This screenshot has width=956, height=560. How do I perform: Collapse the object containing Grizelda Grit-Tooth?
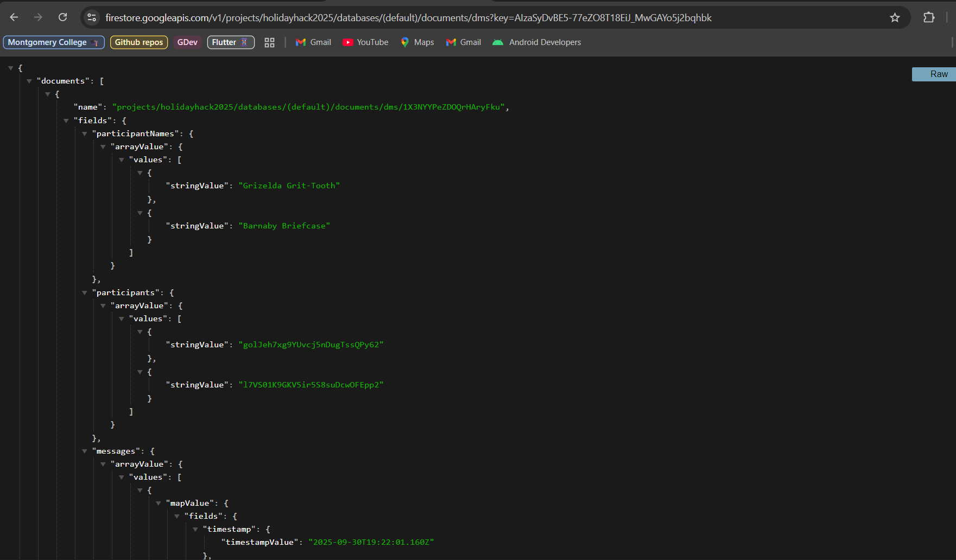click(140, 173)
